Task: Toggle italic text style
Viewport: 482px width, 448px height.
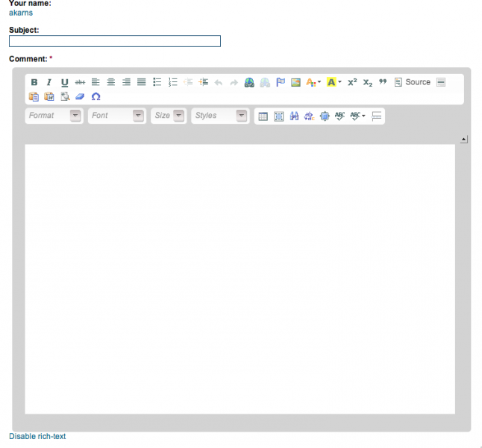Action: 49,82
